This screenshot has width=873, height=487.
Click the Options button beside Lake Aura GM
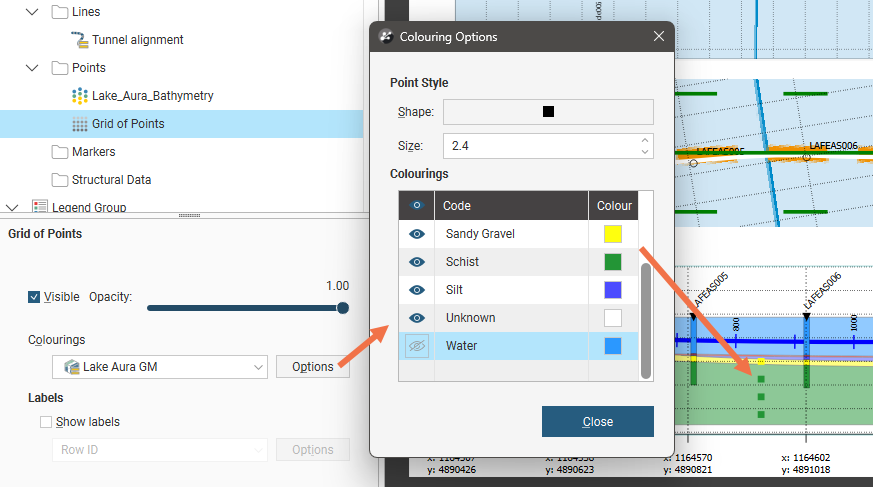pyautogui.click(x=312, y=367)
